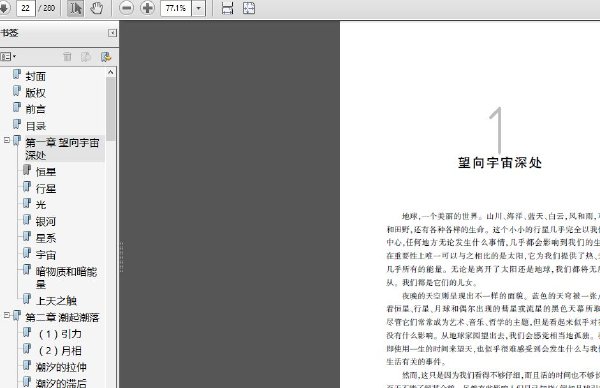This screenshot has width=600, height=388.
Task: Go to the 银河 bookmark
Action: tap(46, 222)
